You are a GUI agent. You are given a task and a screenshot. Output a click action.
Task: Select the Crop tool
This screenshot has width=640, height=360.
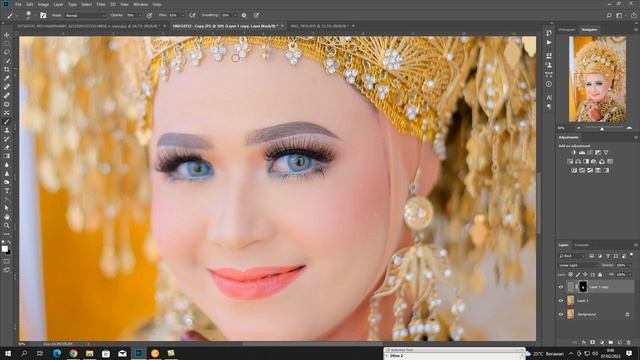coord(7,70)
